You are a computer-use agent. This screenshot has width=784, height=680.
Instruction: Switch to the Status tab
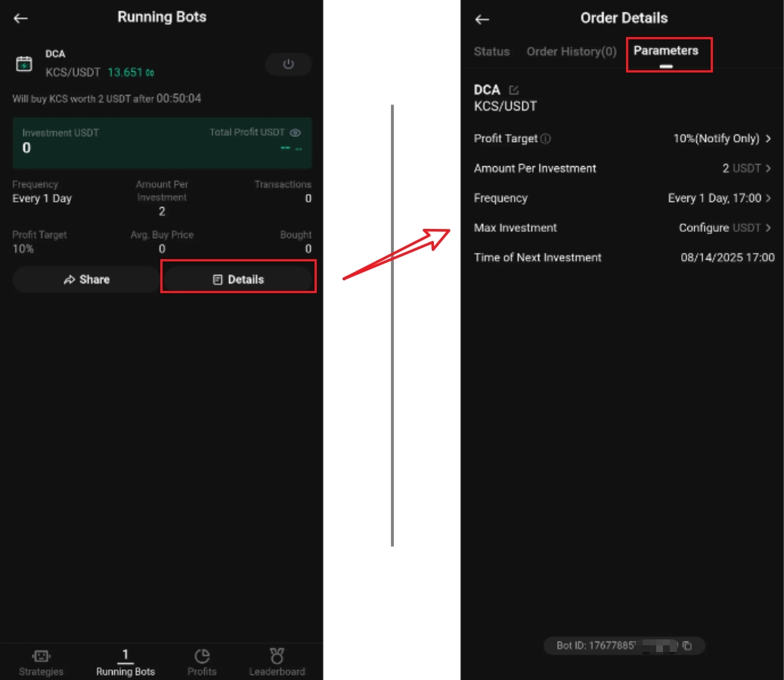tap(491, 51)
